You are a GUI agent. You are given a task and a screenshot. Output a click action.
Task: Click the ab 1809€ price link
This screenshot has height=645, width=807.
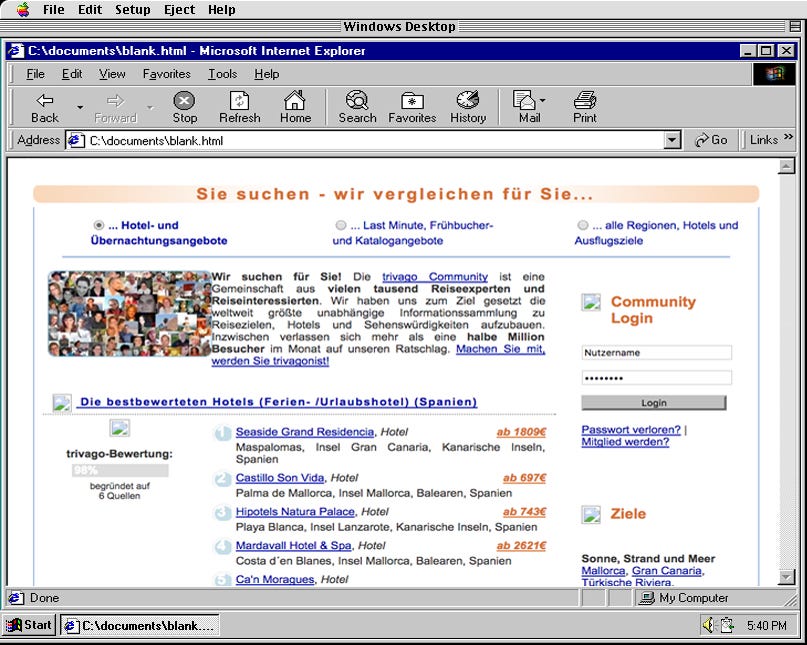(x=521, y=432)
